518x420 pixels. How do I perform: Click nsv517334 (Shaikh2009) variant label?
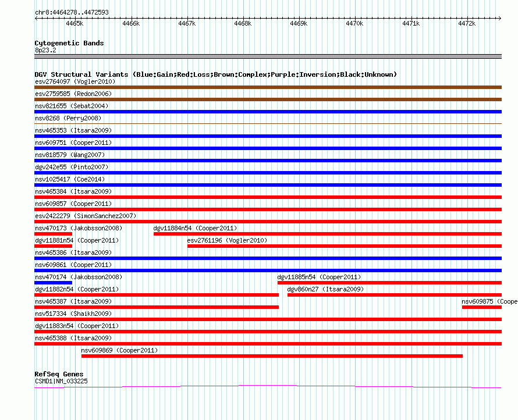(x=73, y=314)
